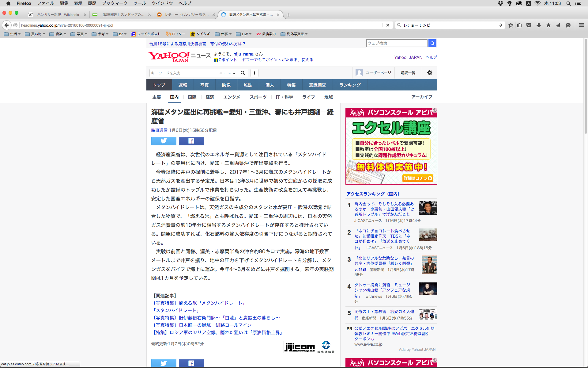
Task: Click the blue web search magnifier button
Action: tap(432, 43)
